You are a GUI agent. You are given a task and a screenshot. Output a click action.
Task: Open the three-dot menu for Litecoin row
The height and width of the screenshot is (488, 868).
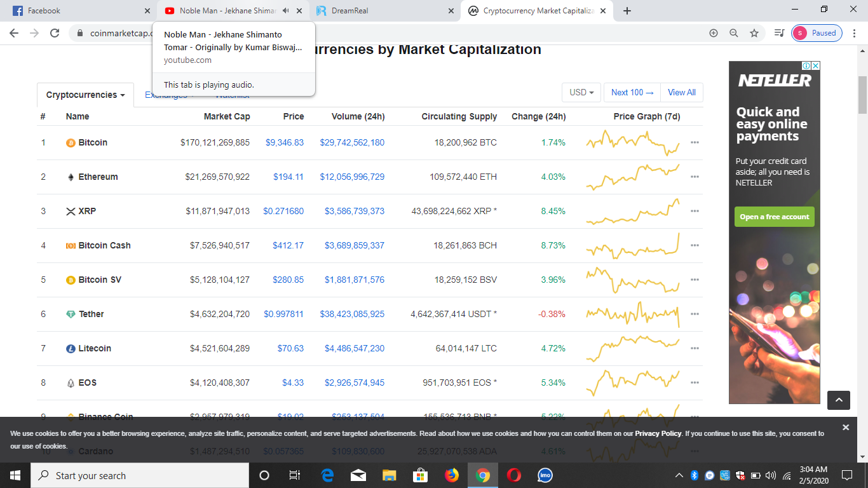[x=695, y=348]
